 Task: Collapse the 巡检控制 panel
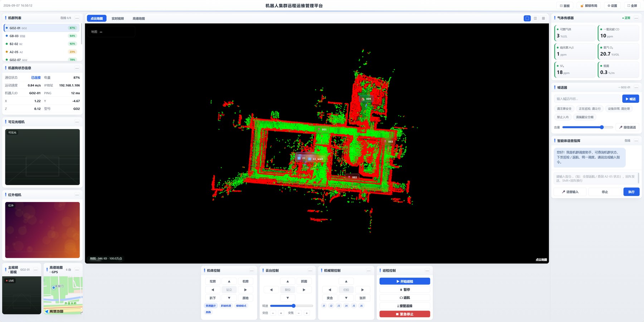point(427,270)
